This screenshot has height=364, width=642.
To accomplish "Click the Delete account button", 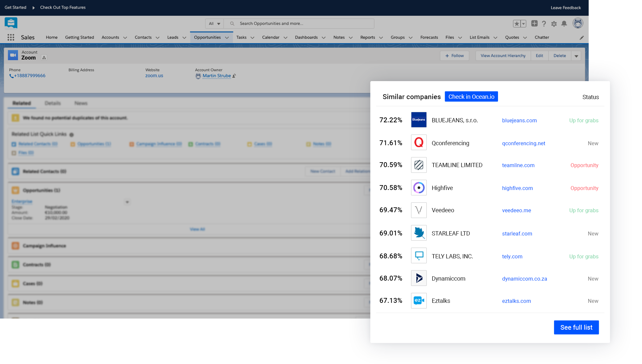I will pyautogui.click(x=560, y=56).
